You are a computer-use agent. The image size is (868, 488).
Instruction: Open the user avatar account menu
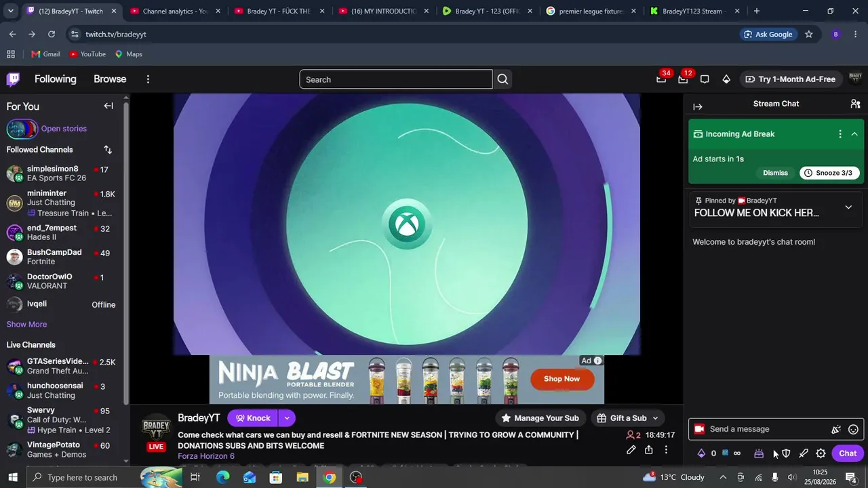(x=855, y=79)
